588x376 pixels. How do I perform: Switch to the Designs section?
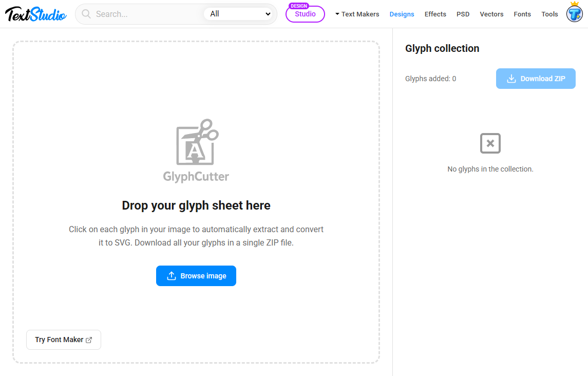[402, 14]
